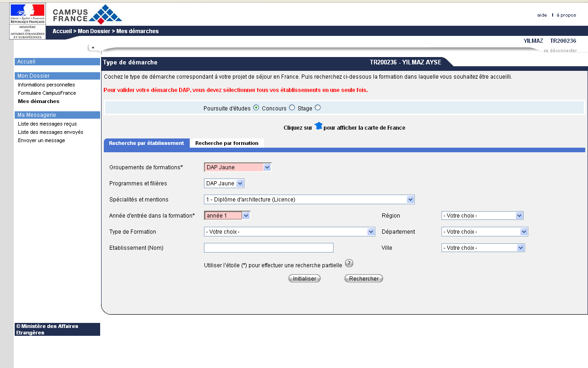
Task: Click Mon Dossier in the breadcrumb
Action: click(94, 31)
